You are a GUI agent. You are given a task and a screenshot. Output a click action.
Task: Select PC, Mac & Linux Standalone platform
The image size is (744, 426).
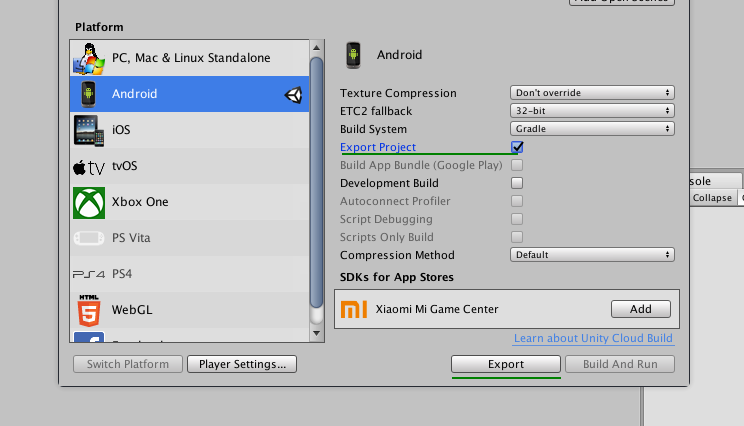coord(189,58)
